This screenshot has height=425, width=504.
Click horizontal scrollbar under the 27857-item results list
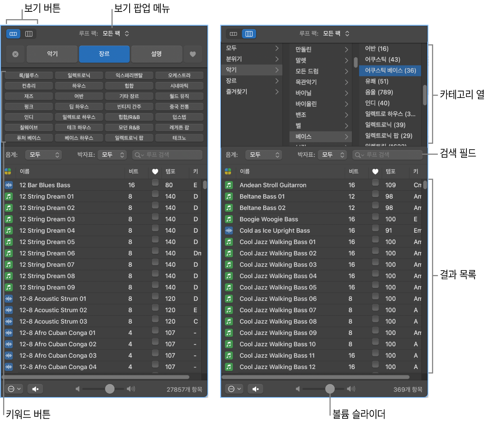[x=96, y=377]
